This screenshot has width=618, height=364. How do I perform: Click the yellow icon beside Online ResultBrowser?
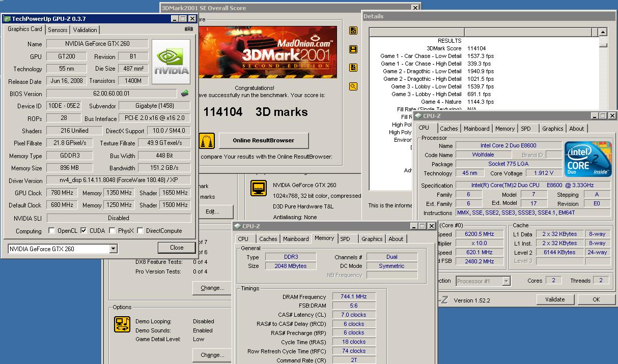207,141
